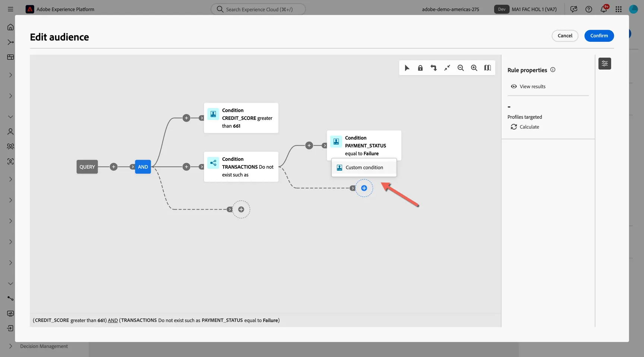Select the AND operator node
The image size is (644, 357).
[x=143, y=167]
